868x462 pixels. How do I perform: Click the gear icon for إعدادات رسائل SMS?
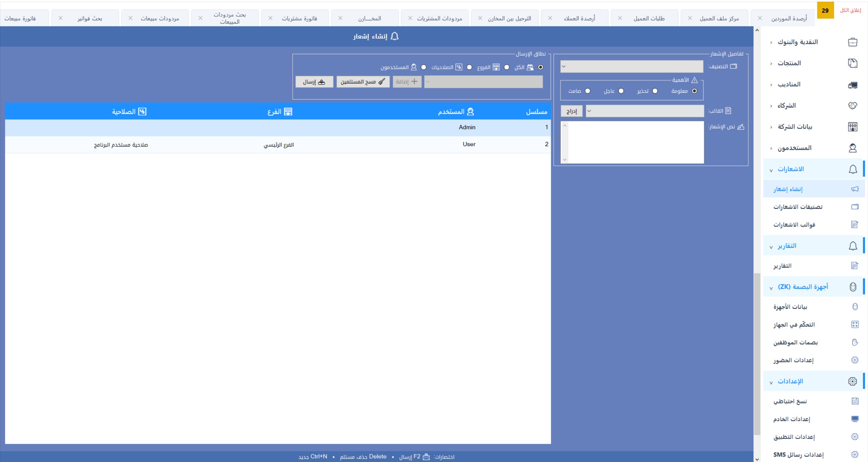click(x=855, y=455)
